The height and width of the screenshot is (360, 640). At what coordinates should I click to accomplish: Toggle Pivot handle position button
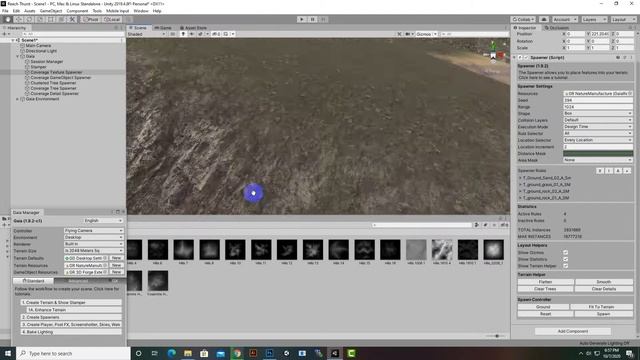coord(91,19)
